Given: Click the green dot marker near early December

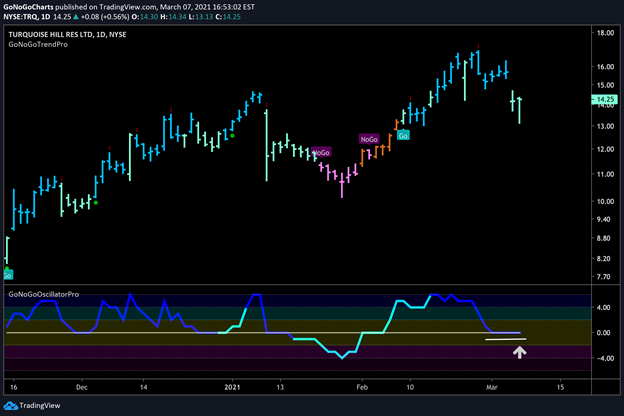Looking at the screenshot, I should click(x=96, y=203).
